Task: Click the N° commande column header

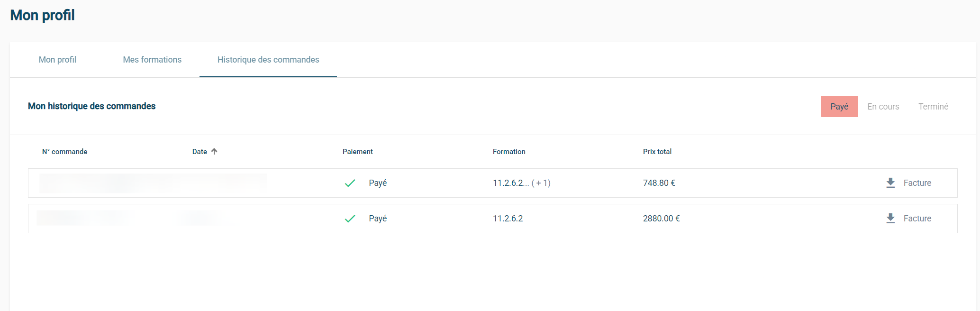Action: (64, 152)
